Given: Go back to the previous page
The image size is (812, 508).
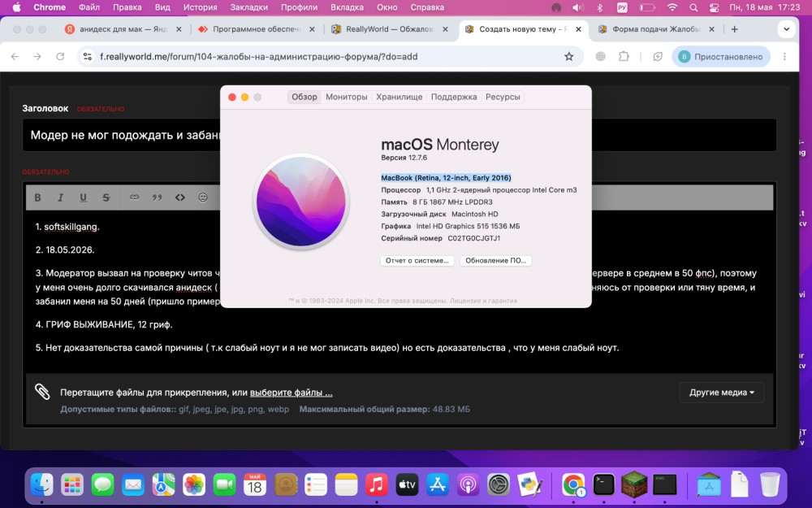Looking at the screenshot, I should tap(15, 57).
